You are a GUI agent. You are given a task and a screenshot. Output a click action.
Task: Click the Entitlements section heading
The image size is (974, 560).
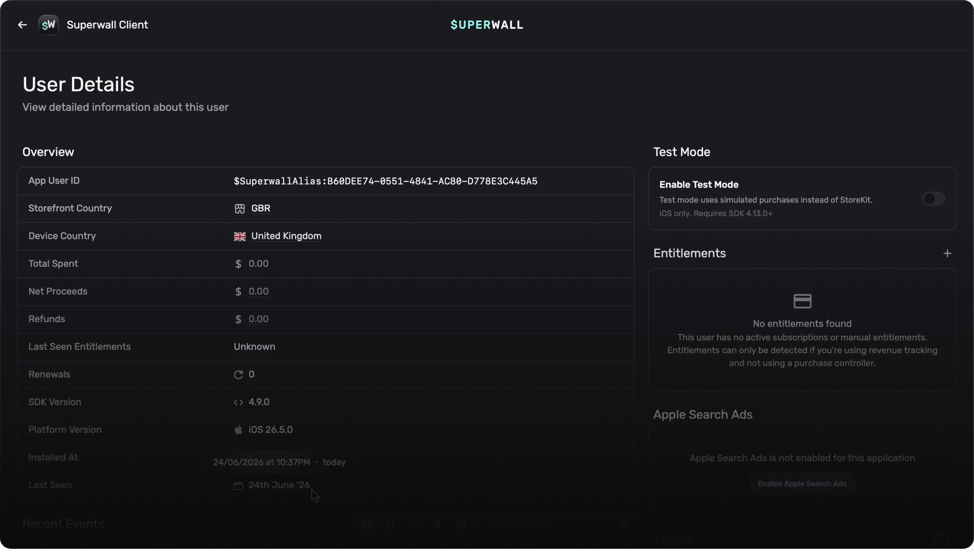coord(689,253)
